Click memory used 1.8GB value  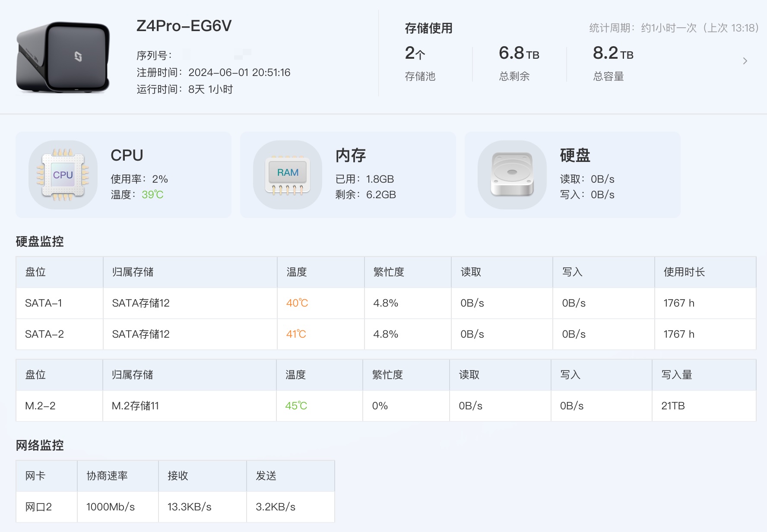click(380, 179)
